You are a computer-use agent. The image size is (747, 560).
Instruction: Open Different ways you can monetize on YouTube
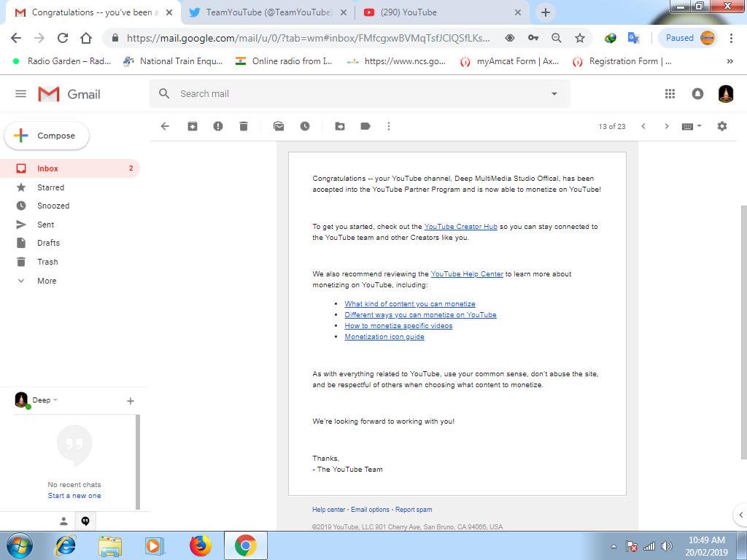click(x=421, y=315)
